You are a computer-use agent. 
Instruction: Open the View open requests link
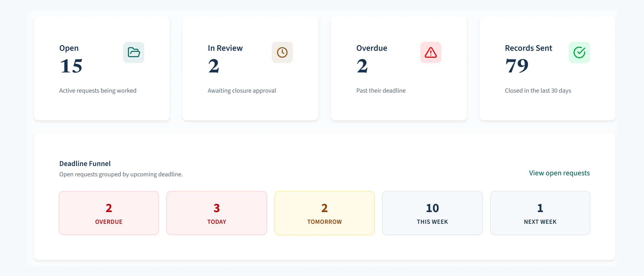559,173
